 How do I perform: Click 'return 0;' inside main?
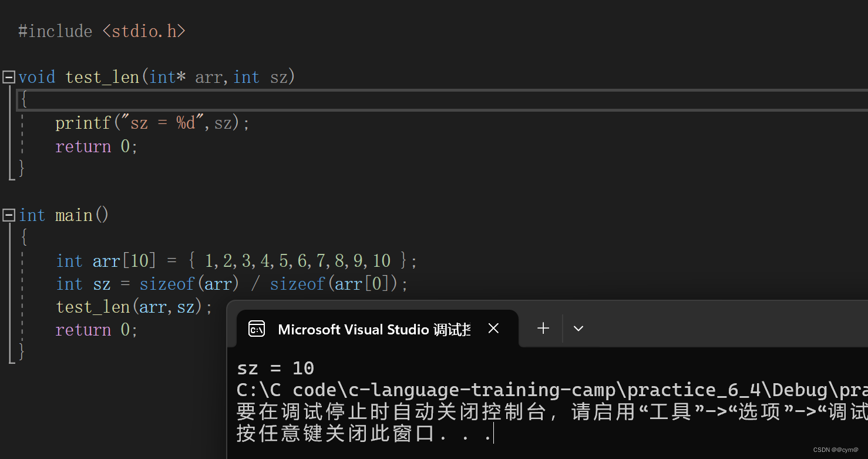(x=97, y=330)
